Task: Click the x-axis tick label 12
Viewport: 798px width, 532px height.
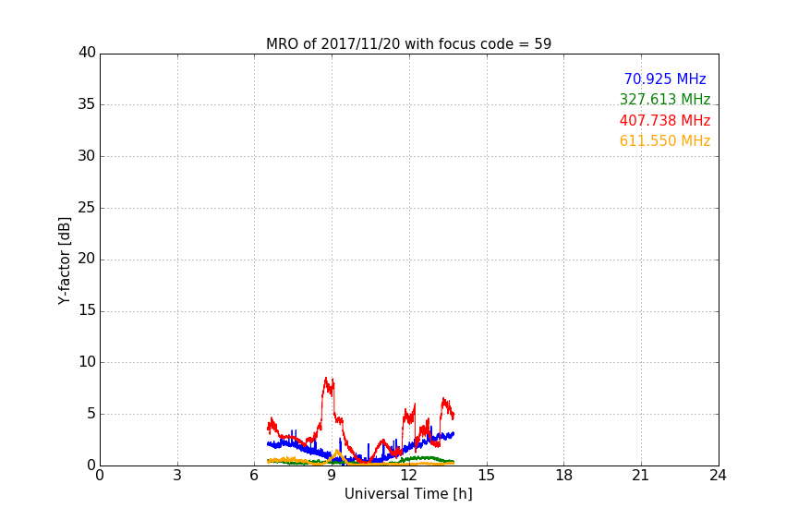Action: coord(409,476)
